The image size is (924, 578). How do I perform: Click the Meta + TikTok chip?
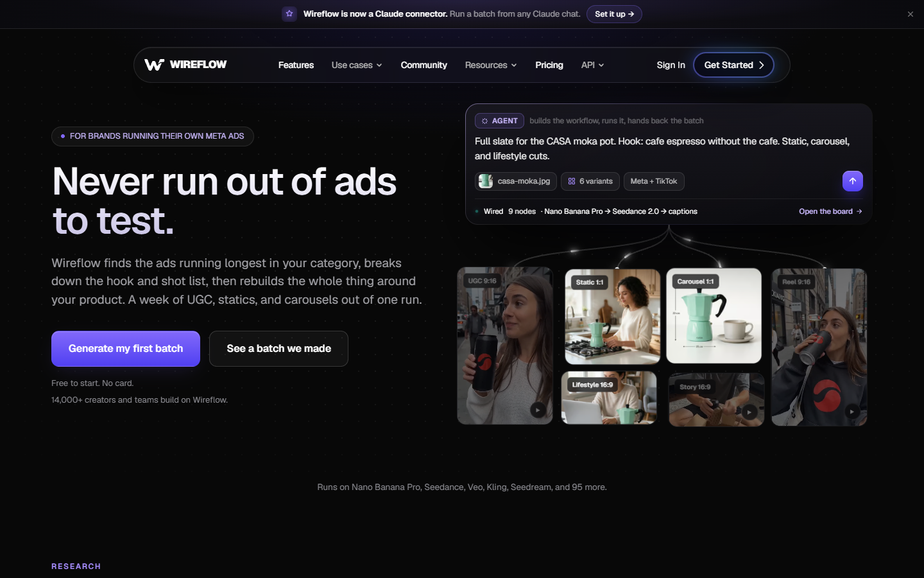654,181
